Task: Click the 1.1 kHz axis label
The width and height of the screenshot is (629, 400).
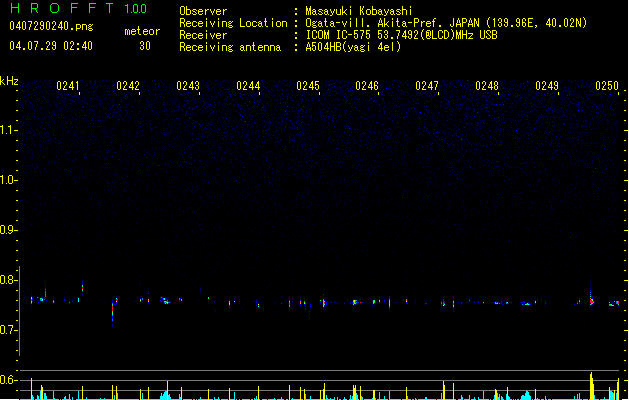Action: (8, 130)
